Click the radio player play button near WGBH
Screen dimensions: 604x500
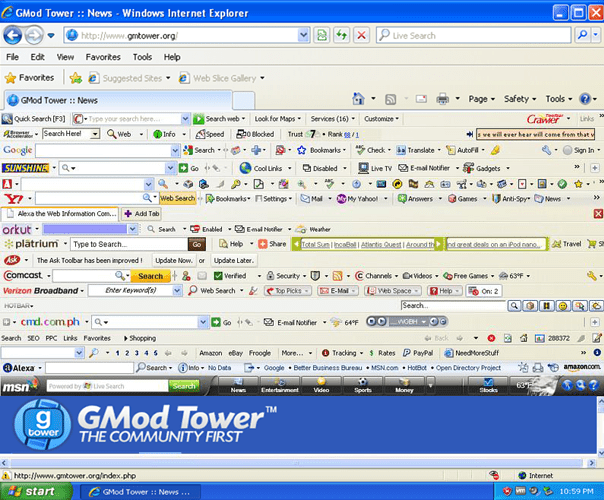381,321
